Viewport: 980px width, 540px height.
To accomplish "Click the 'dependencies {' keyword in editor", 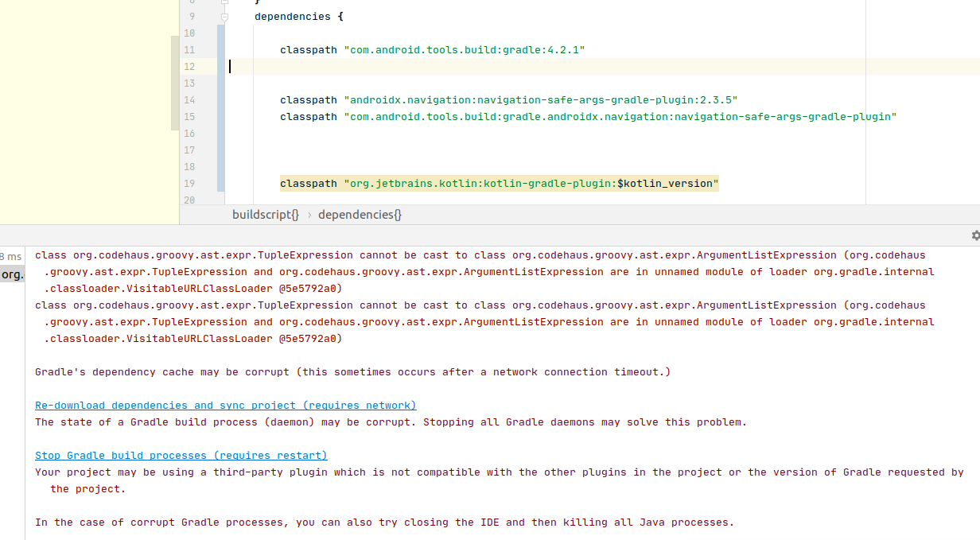I will pyautogui.click(x=299, y=17).
